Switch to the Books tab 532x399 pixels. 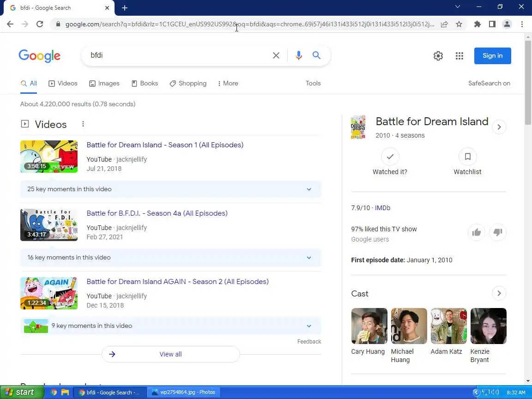145,84
